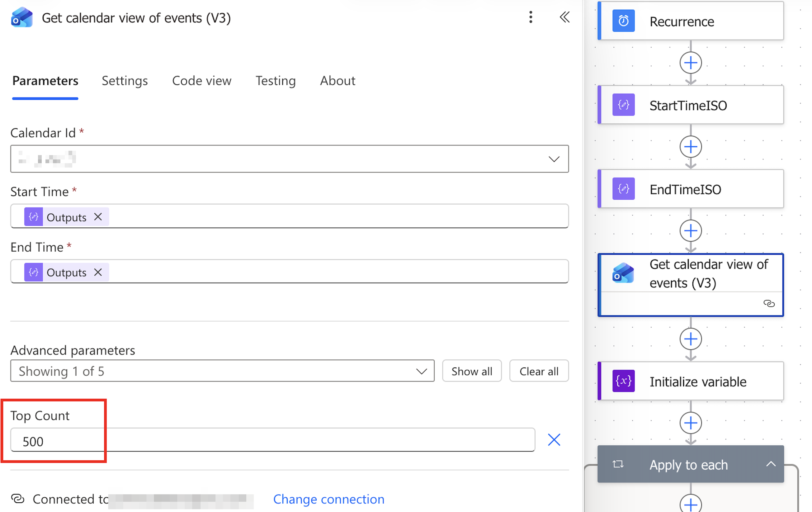The width and height of the screenshot is (812, 512).
Task: Click the Change connection link
Action: 329,499
